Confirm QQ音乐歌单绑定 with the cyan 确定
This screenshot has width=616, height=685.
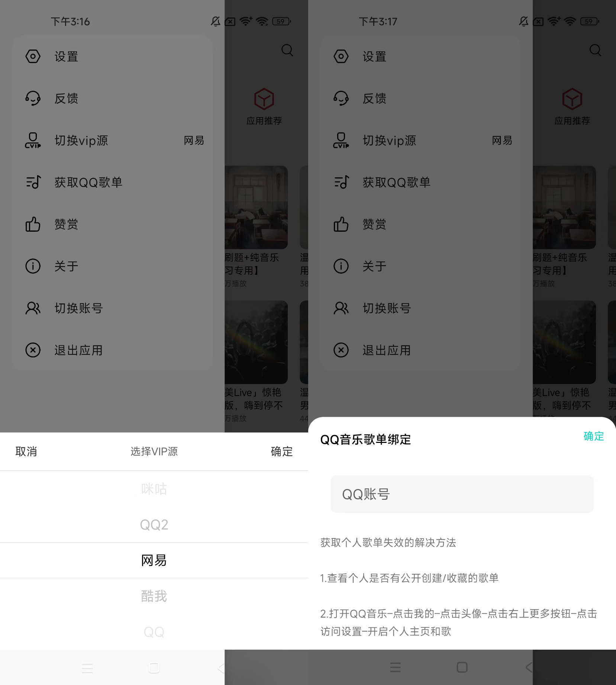click(x=593, y=436)
